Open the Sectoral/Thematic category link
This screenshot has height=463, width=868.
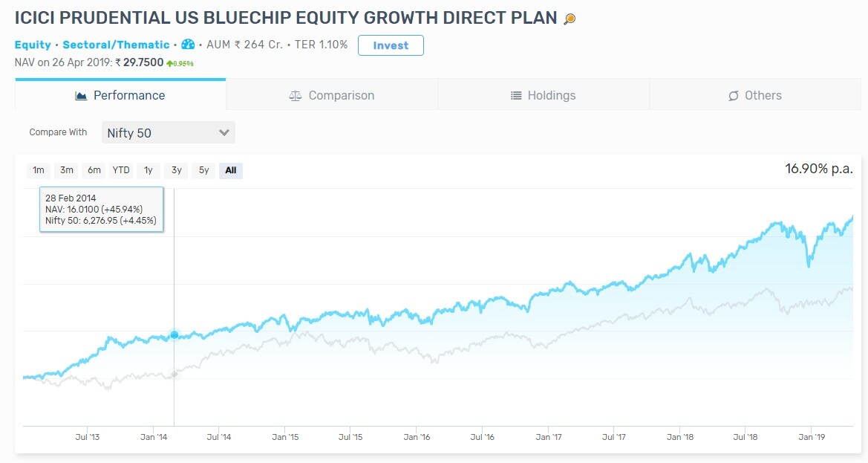pyautogui.click(x=116, y=45)
